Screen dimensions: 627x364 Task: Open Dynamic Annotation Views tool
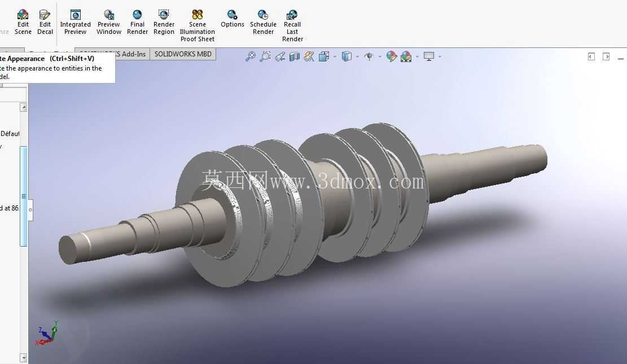coord(309,56)
